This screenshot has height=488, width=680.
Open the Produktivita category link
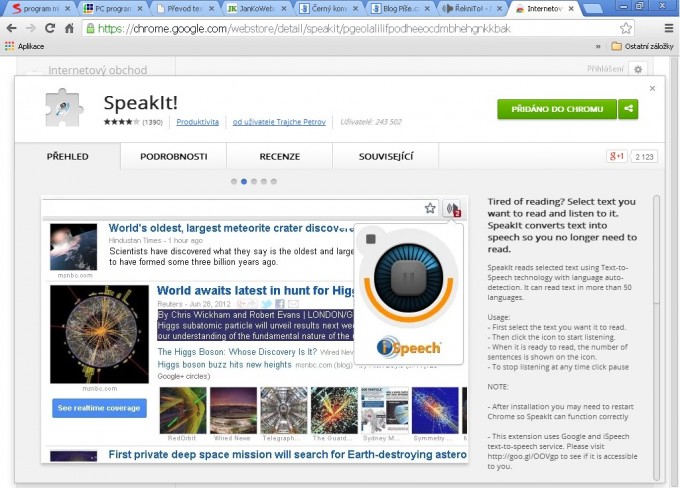197,122
